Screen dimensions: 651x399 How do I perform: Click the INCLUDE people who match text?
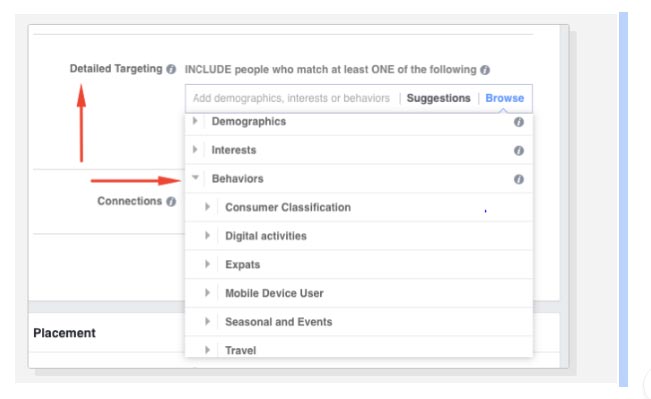[x=330, y=70]
